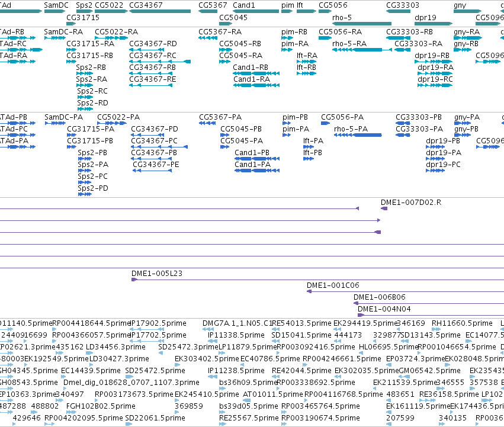
Task: Select transcript label Sps2-RD
Action: 92,102
